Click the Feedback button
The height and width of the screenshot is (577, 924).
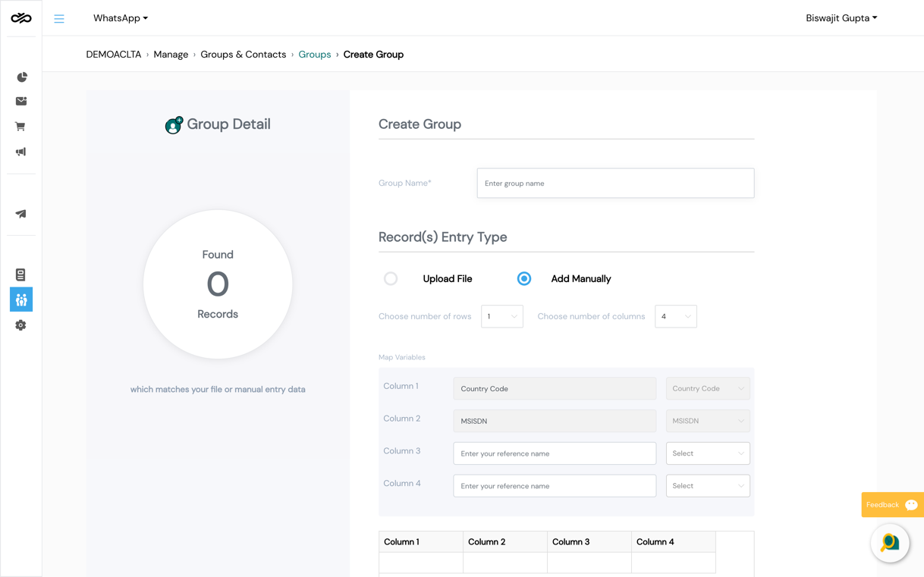pos(893,505)
